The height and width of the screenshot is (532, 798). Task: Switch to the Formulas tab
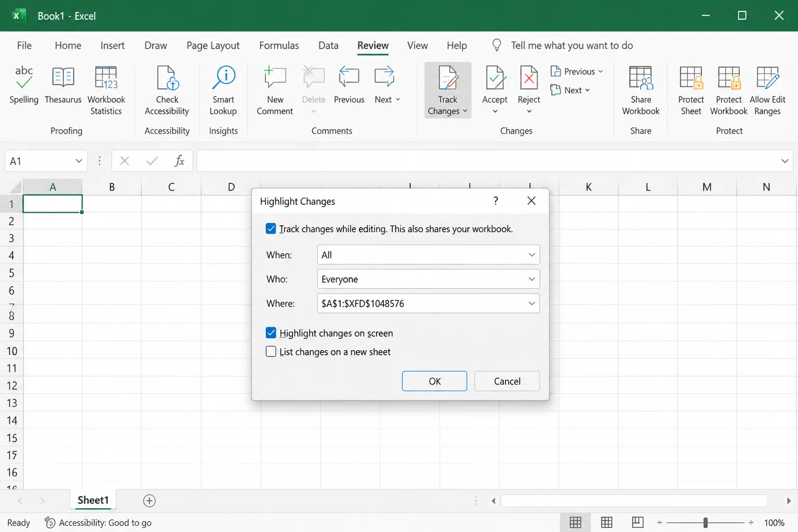[x=279, y=46]
